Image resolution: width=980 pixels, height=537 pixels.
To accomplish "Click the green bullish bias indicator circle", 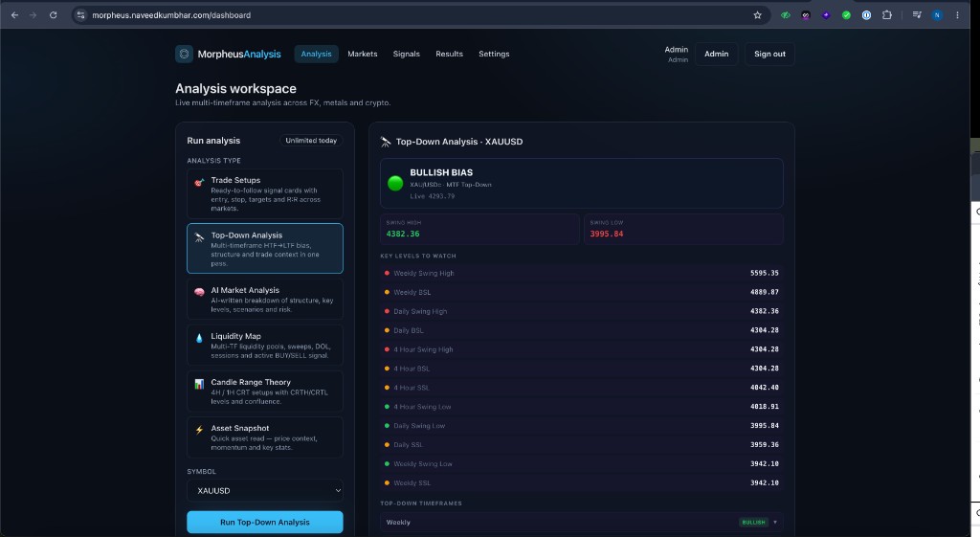I will point(395,183).
